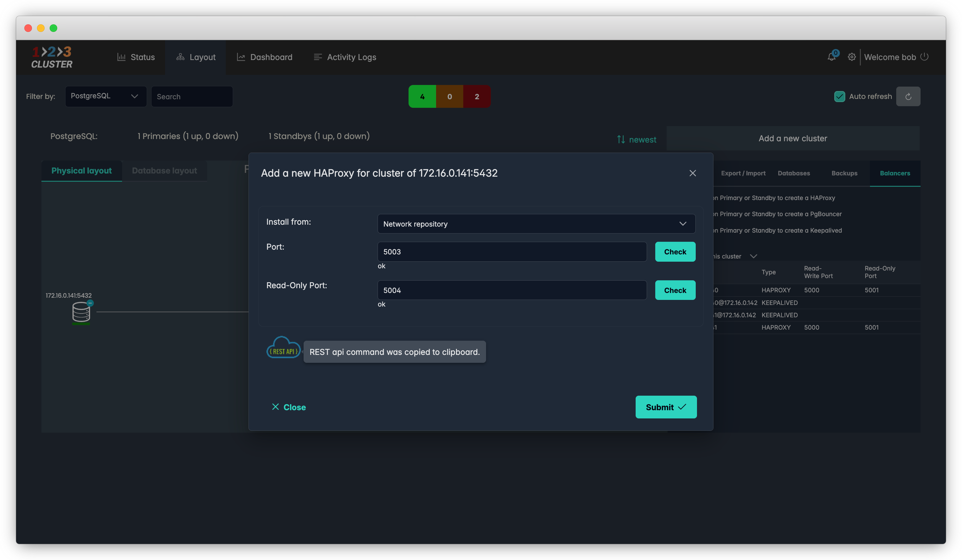
Task: Open settings via the gear icon
Action: [851, 57]
